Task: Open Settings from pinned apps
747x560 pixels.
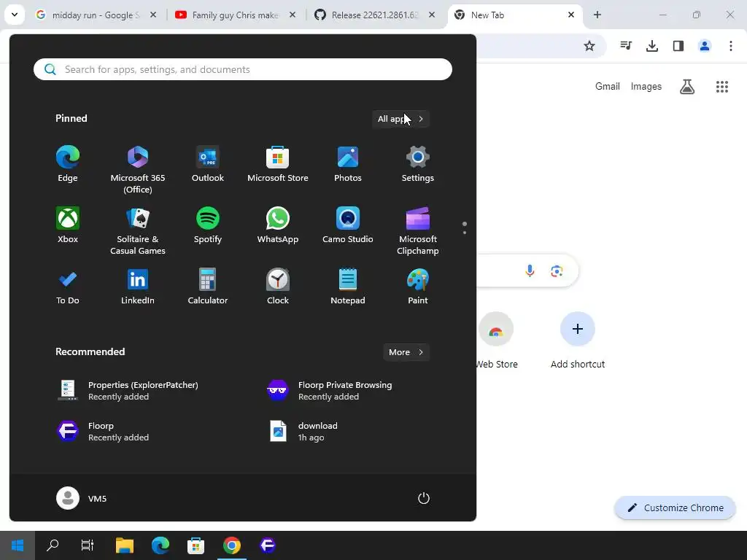Action: click(x=418, y=164)
